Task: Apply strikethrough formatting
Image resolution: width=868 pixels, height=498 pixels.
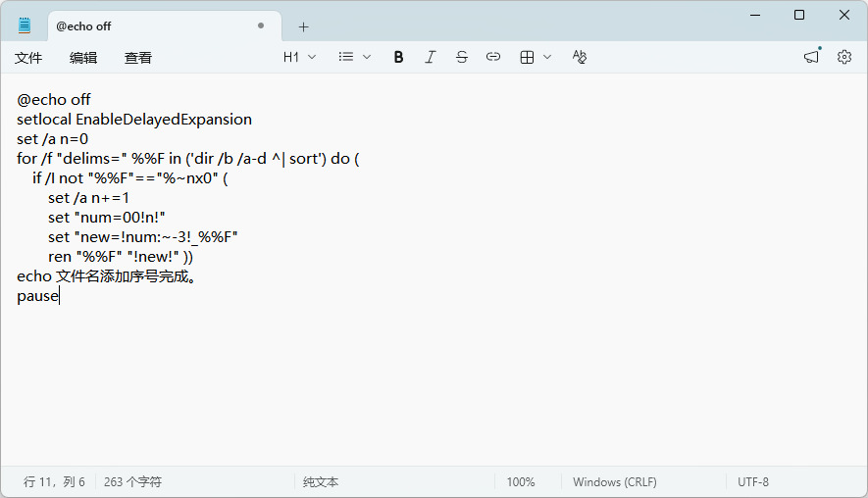Action: click(x=462, y=57)
